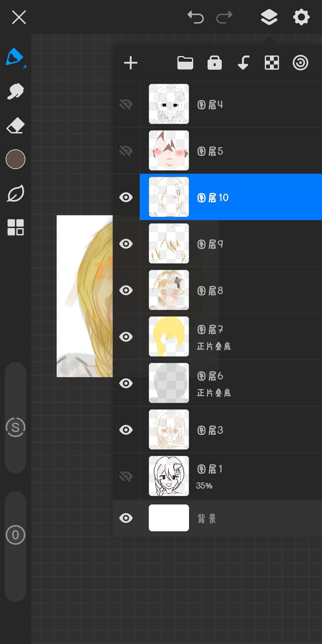Click the 图层5 layer thumbnail
The image size is (322, 644).
(169, 151)
